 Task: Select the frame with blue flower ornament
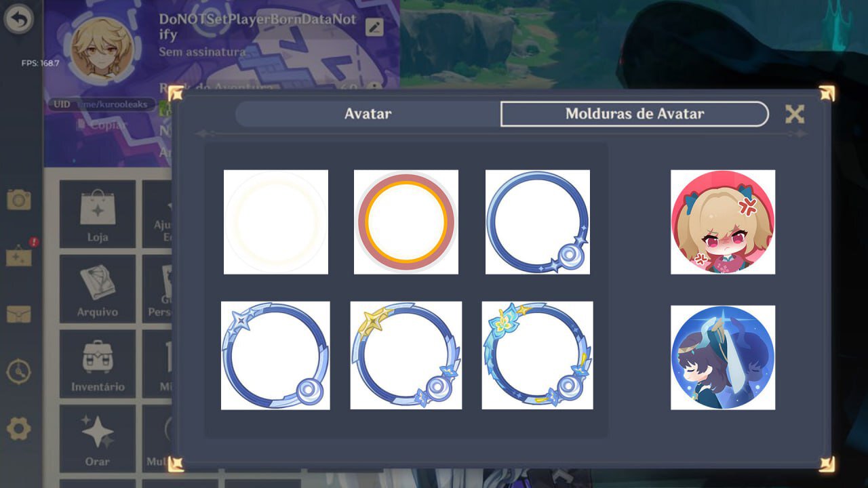click(x=538, y=355)
